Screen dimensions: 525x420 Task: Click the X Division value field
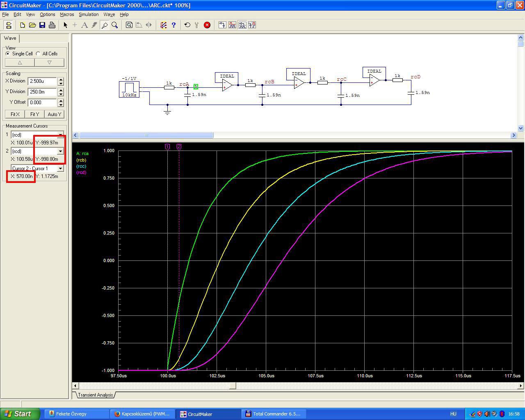[42, 81]
